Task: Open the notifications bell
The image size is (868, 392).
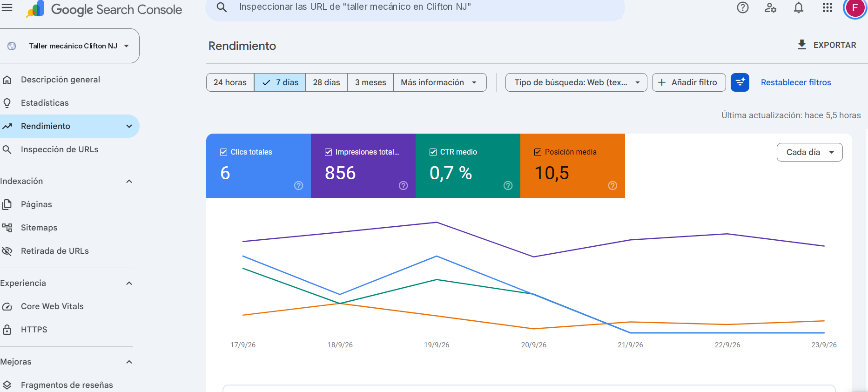Action: (x=799, y=7)
